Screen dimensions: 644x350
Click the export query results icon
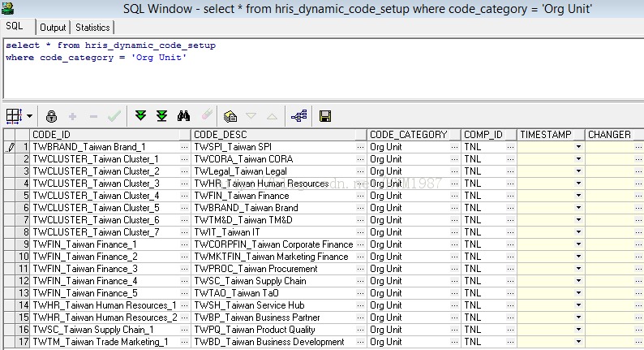(x=230, y=116)
